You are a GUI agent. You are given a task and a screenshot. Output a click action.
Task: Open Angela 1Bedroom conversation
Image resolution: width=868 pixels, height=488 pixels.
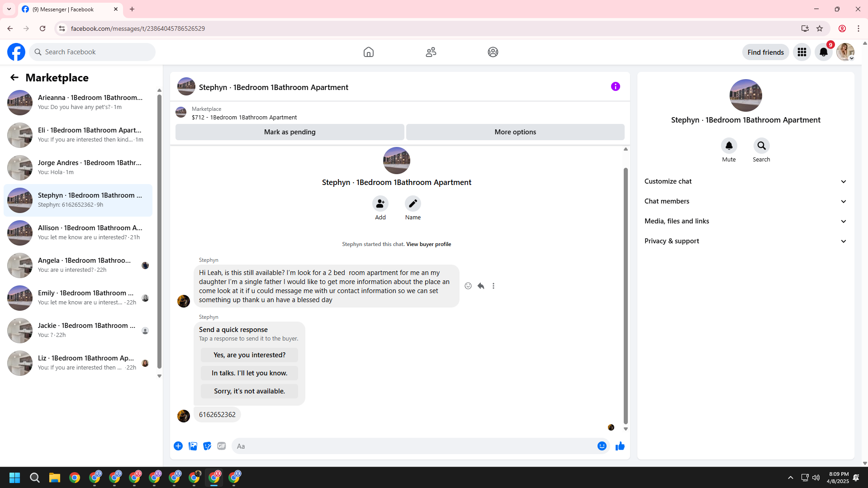tap(78, 265)
